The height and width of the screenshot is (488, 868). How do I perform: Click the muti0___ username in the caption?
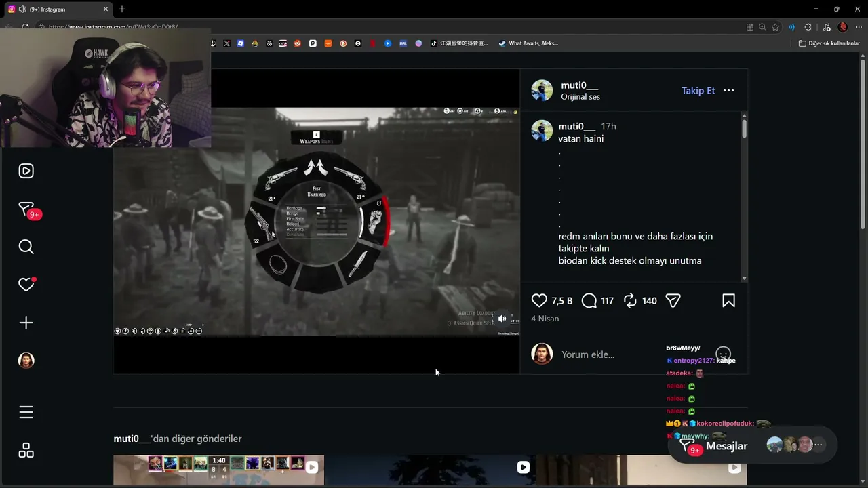click(577, 127)
